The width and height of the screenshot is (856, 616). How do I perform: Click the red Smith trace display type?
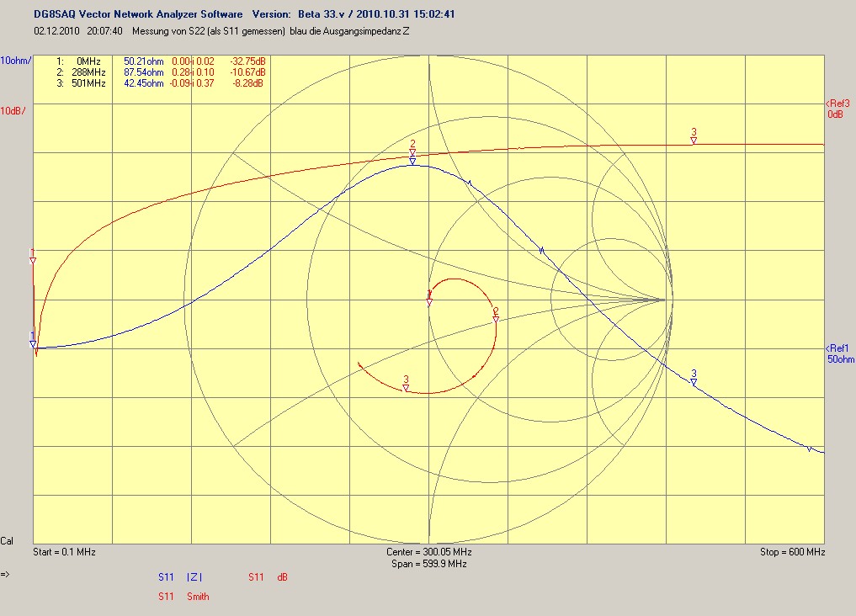tap(198, 597)
